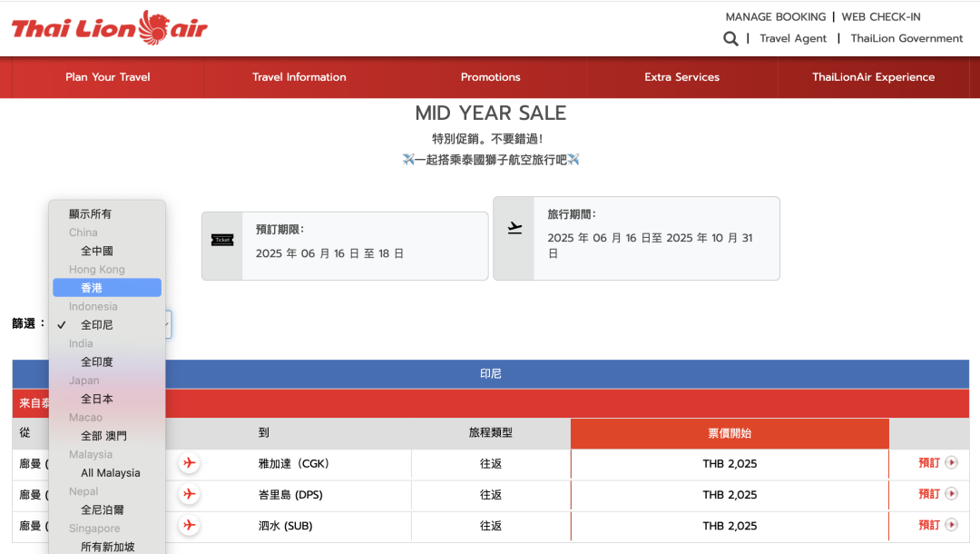
Task: Click the arrow icon after 預訂 in CGK row
Action: [x=951, y=462]
